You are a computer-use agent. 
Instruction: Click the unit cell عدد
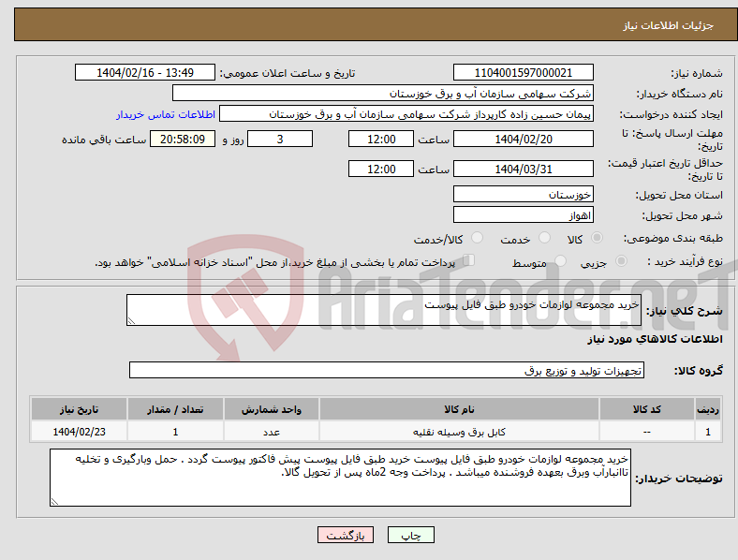(271, 432)
